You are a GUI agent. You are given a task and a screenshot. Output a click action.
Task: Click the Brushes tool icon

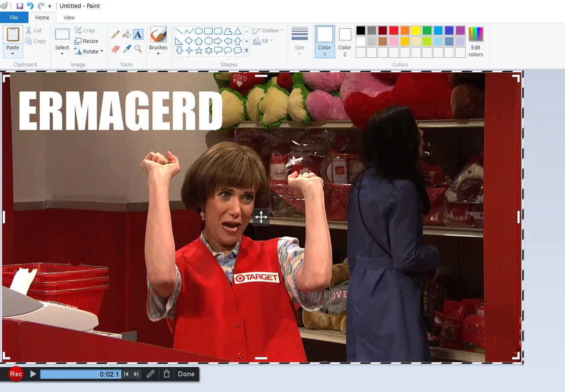pos(158,34)
